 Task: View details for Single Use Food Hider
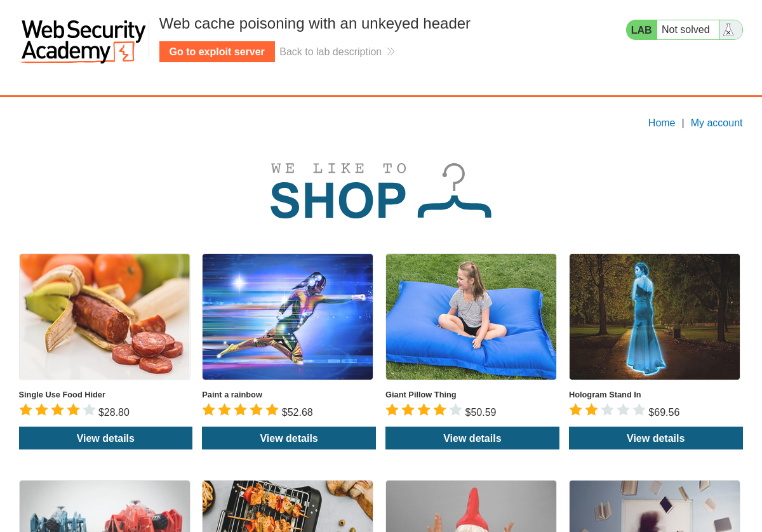pyautogui.click(x=105, y=438)
